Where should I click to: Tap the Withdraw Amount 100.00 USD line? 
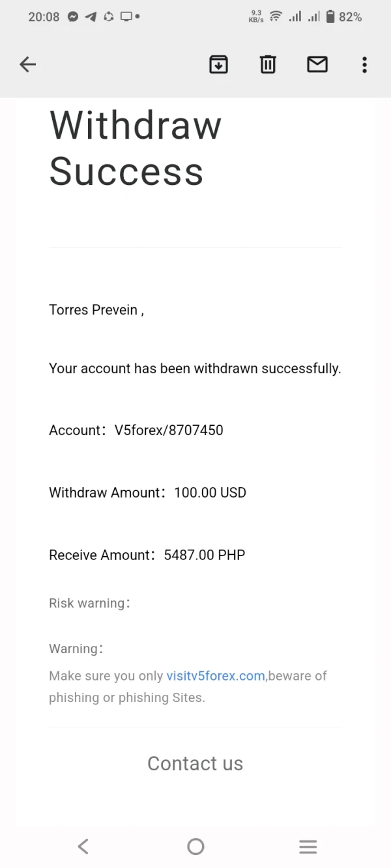pyautogui.click(x=148, y=492)
